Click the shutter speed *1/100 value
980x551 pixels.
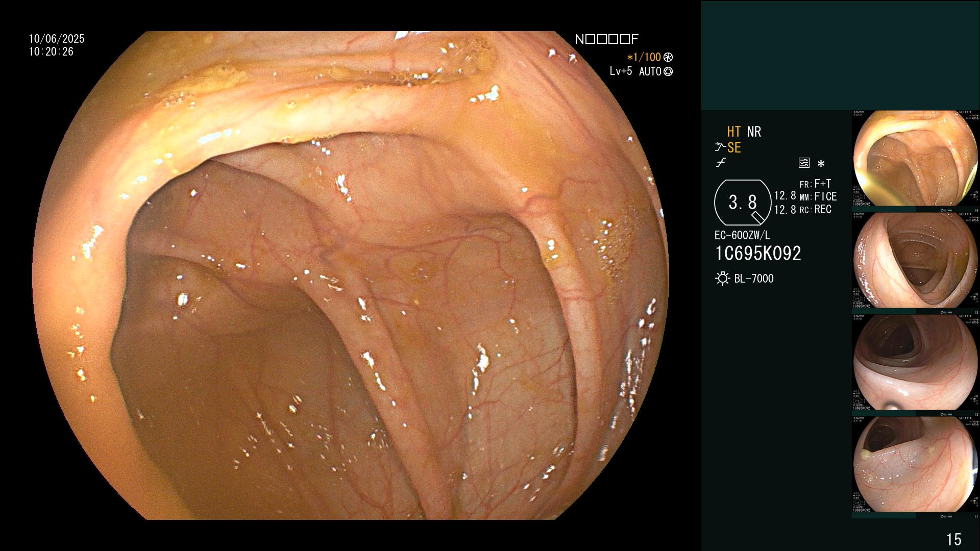644,57
